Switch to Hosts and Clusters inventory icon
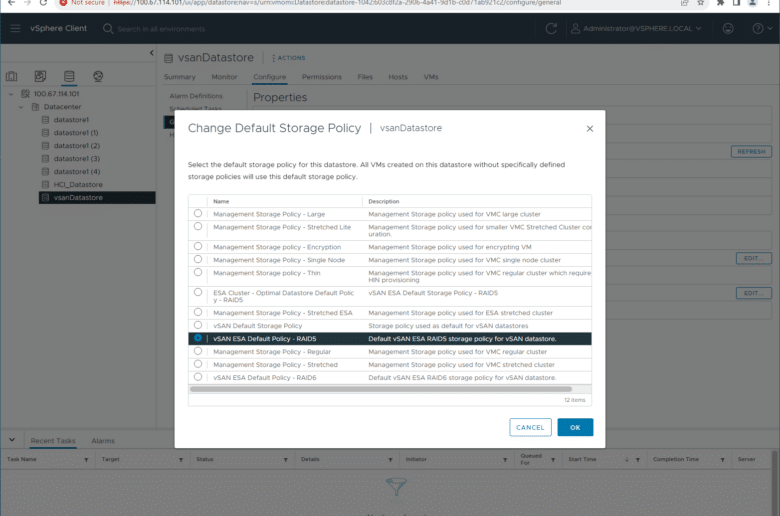Viewport: 780px width, 516px height. click(11, 76)
